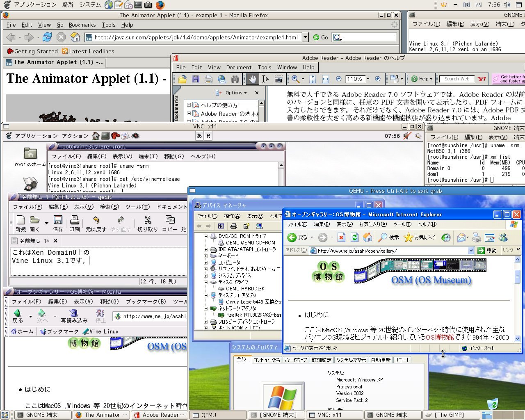Click the Home icon in Firefox toolbar
This screenshot has width=525, height=420.
click(75, 37)
